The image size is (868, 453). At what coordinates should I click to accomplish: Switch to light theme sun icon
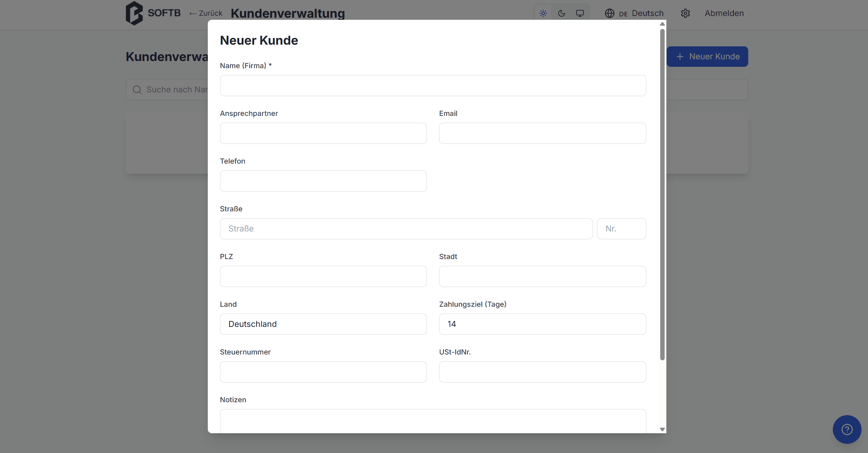543,13
